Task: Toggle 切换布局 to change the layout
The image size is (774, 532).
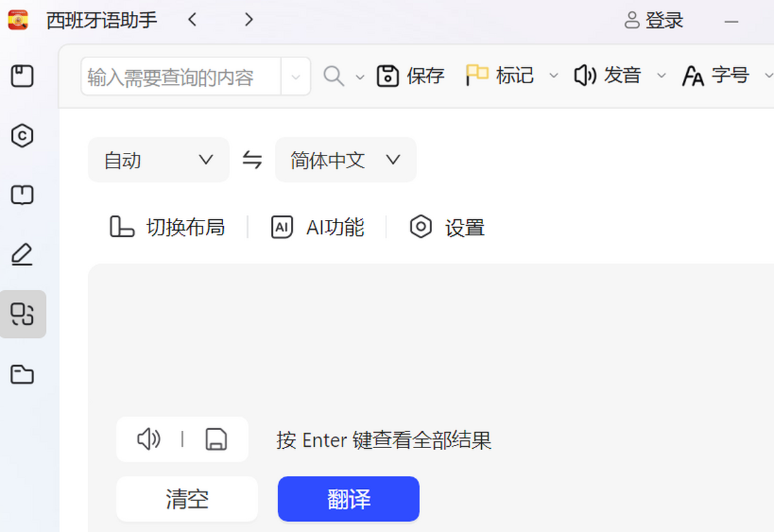Action: tap(168, 227)
